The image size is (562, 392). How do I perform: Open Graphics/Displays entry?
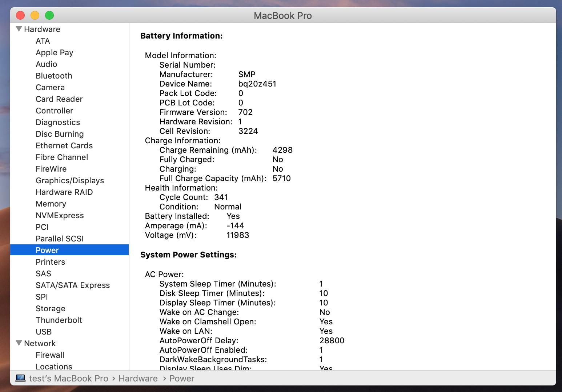(70, 180)
